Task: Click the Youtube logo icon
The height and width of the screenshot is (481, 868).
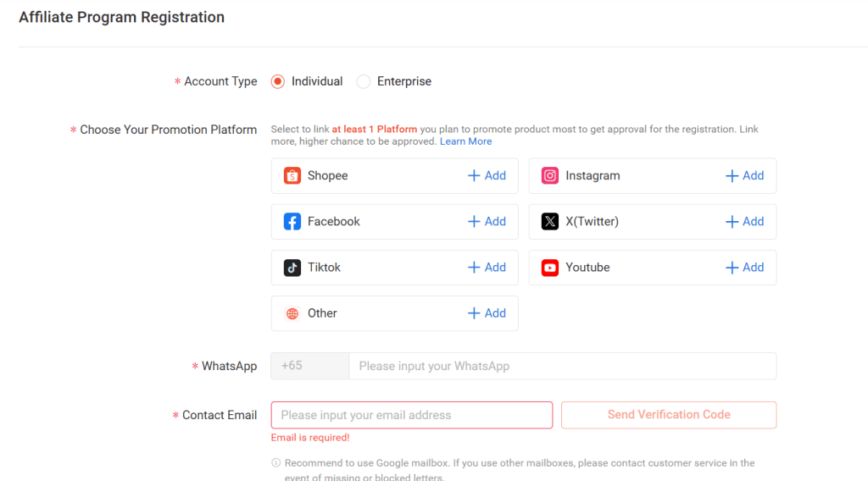Action: pyautogui.click(x=550, y=268)
